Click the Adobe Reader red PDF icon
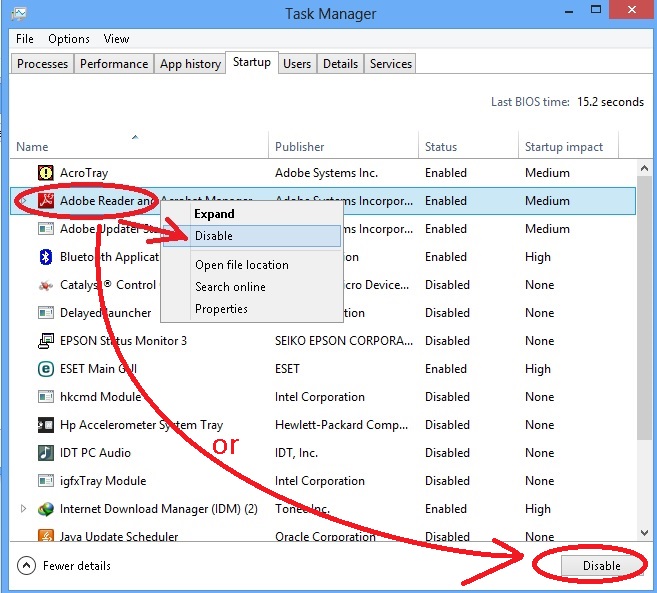 click(46, 200)
